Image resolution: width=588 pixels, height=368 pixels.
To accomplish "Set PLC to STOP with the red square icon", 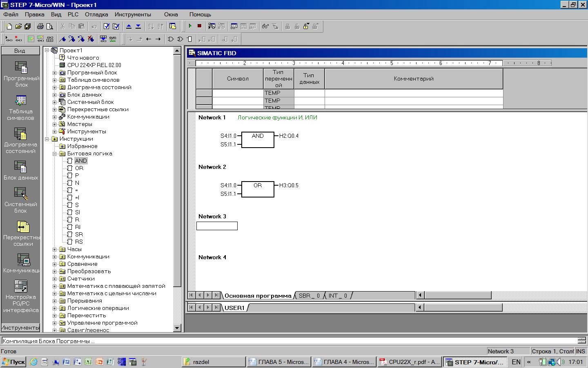I will point(200,26).
